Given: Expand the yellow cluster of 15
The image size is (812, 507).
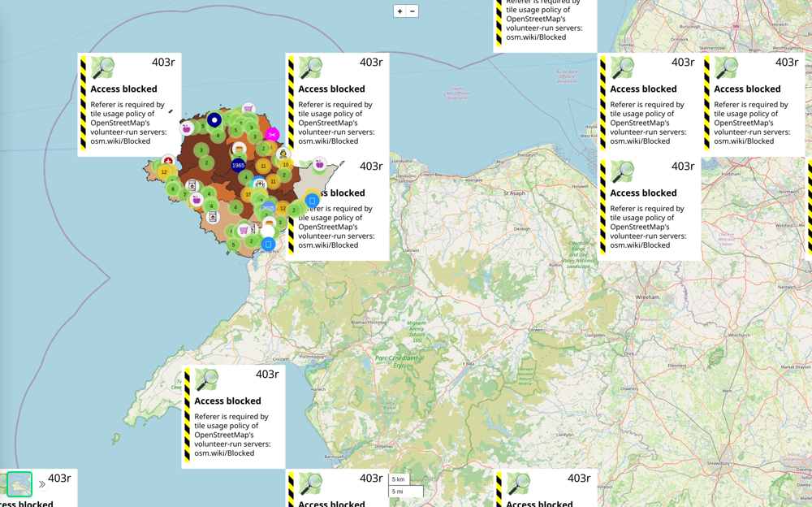Looking at the screenshot, I should (x=248, y=194).
